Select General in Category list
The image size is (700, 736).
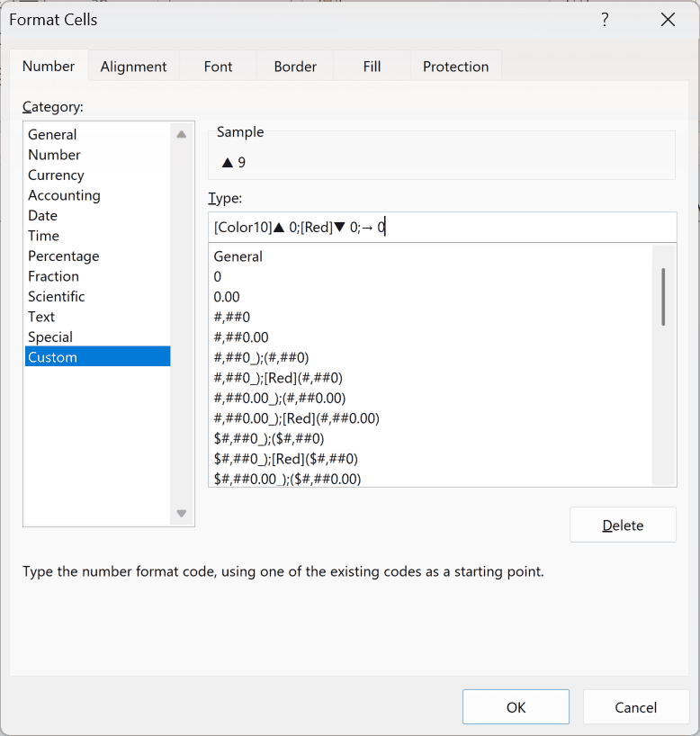pos(98,134)
